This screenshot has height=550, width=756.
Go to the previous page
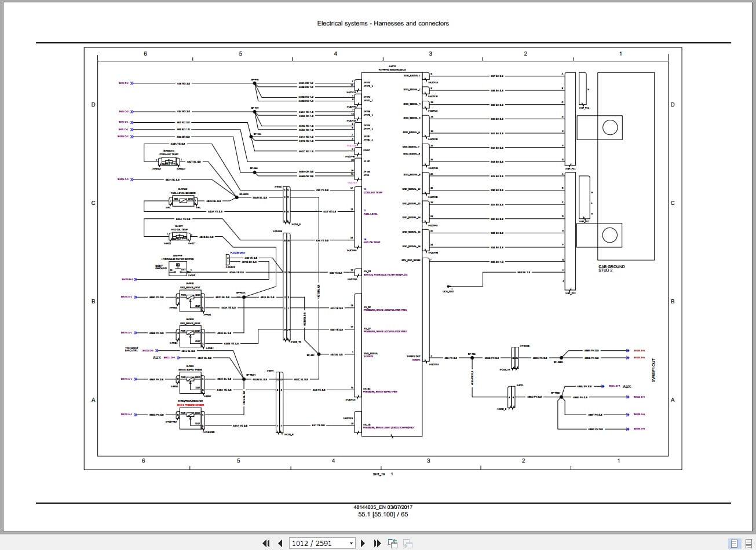[280, 543]
